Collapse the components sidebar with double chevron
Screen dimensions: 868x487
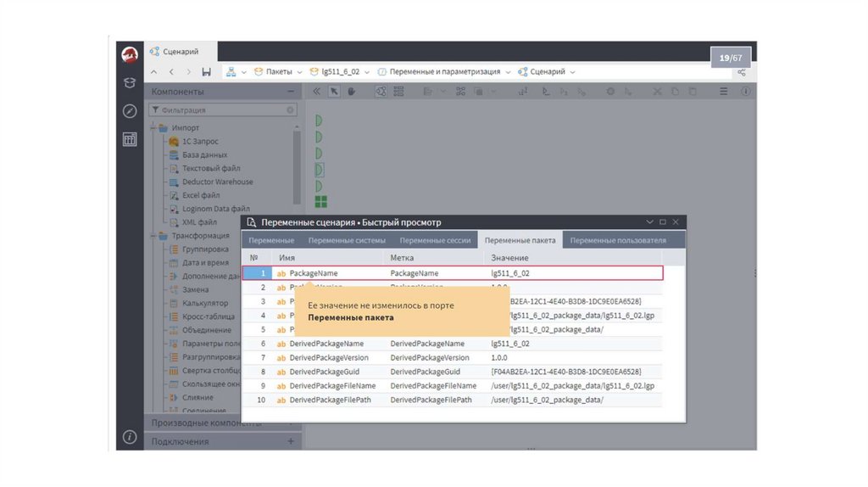point(317,92)
